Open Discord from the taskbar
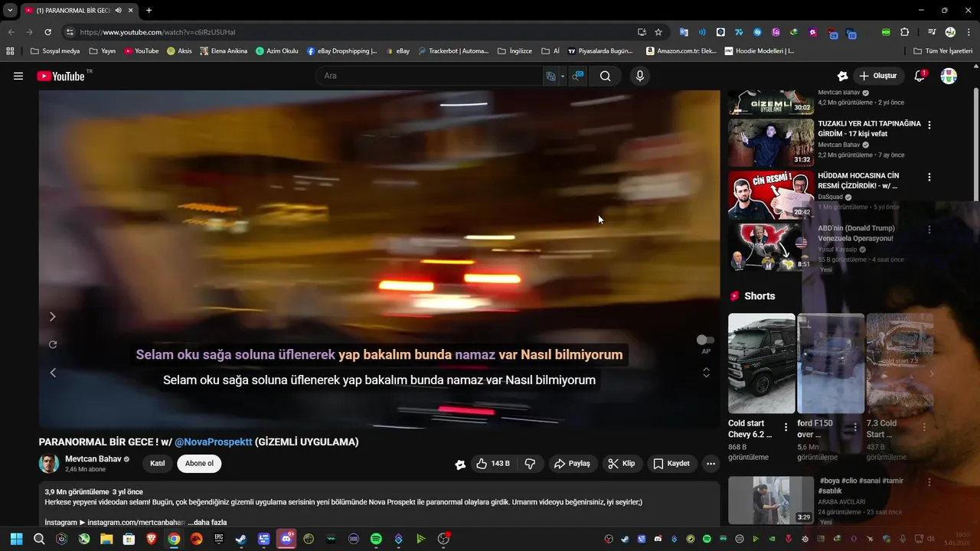 tap(286, 539)
